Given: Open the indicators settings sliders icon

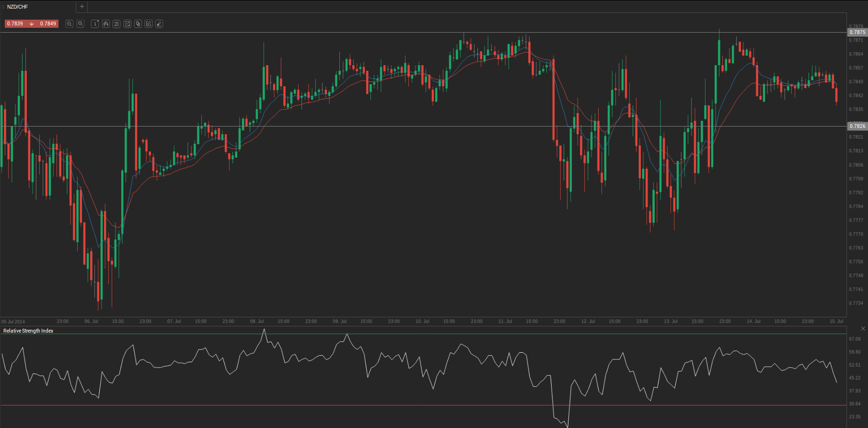Looking at the screenshot, I should click(x=116, y=24).
